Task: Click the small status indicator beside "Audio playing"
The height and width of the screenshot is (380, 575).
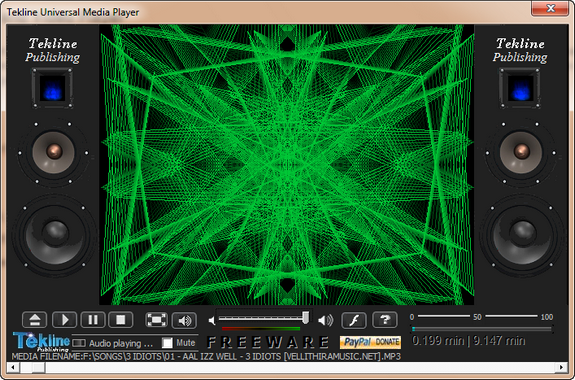Action: [79, 343]
